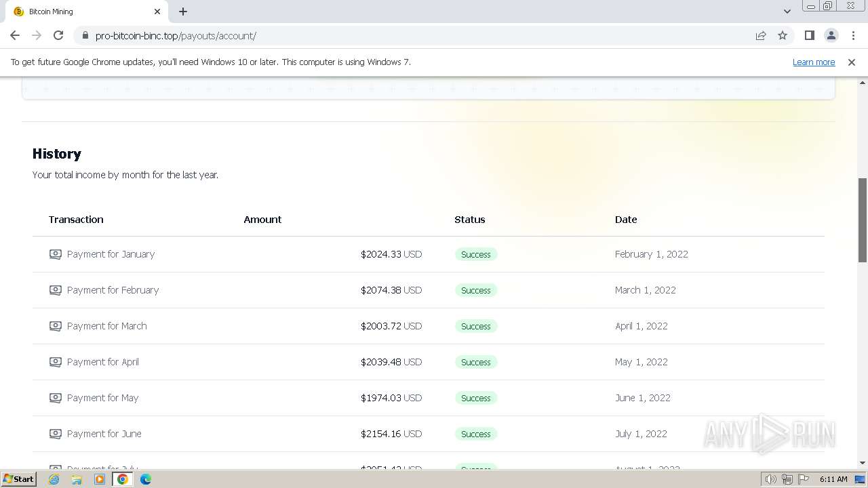
Task: Click the February 1, 2022 date
Action: tap(652, 254)
